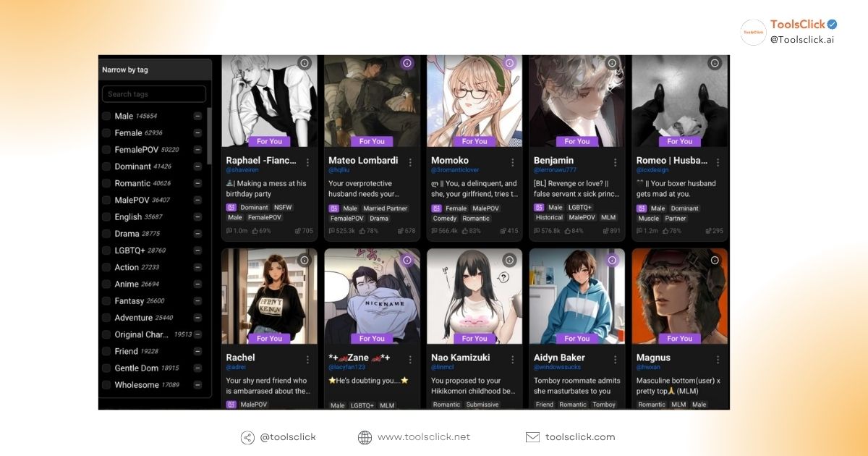The height and width of the screenshot is (456, 868).
Task: Click Comedy tag on Momoko card
Action: (x=445, y=219)
